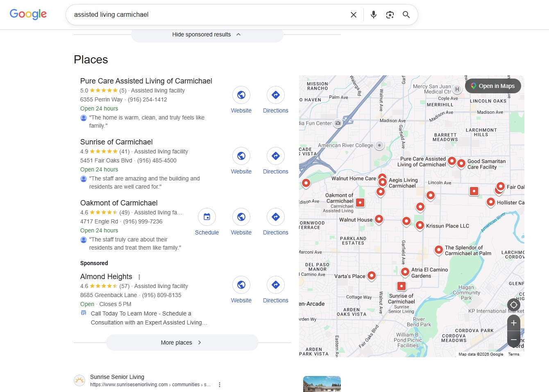549x392 pixels.
Task: Open the Google logo homepage link
Action: click(x=28, y=14)
